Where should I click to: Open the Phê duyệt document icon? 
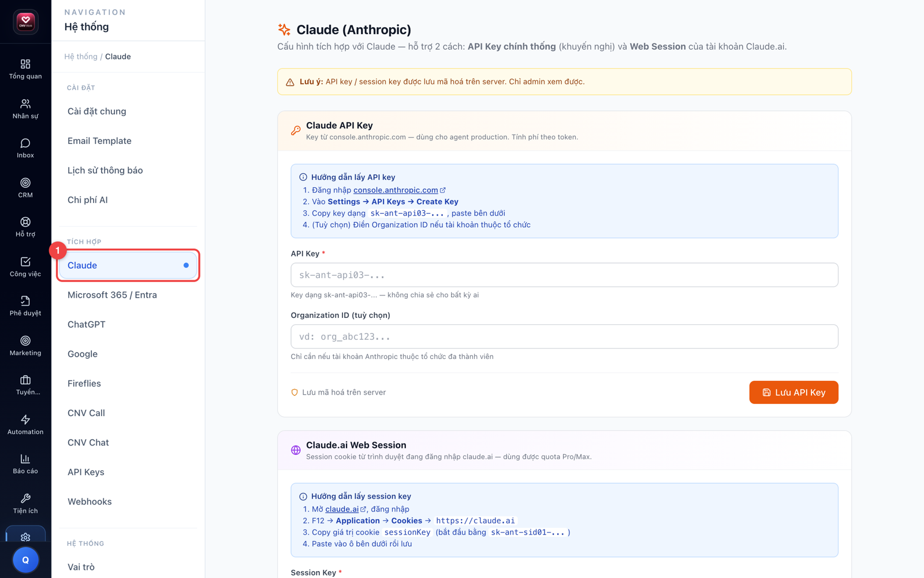click(x=25, y=301)
